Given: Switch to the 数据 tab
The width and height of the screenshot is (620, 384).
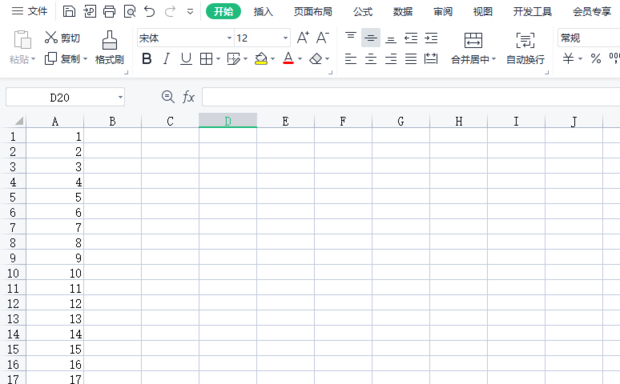Looking at the screenshot, I should click(x=403, y=11).
